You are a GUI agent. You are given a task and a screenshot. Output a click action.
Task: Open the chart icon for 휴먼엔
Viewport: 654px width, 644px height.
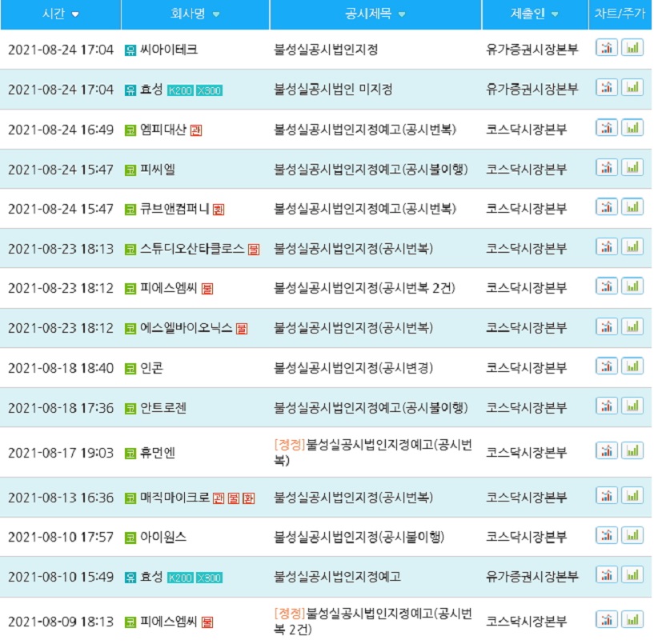pos(606,451)
